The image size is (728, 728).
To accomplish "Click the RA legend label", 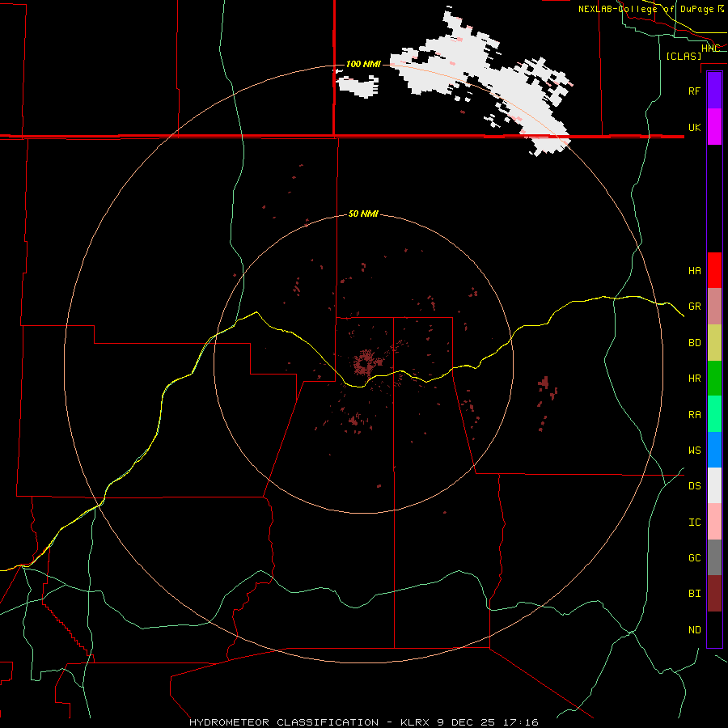I will click(x=695, y=415).
